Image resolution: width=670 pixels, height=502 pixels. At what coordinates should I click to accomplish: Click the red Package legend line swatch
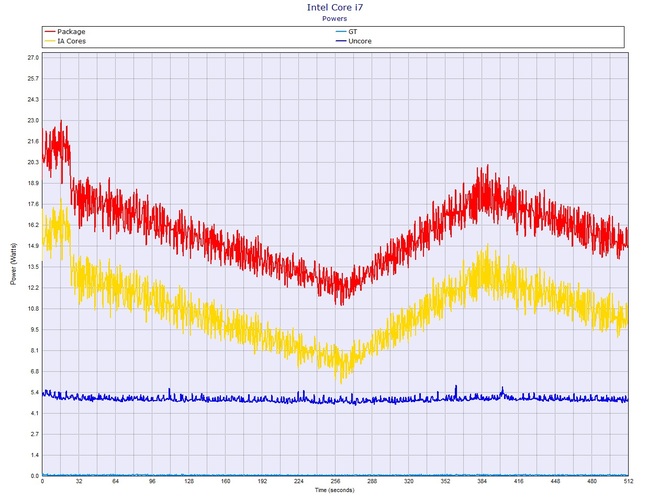tap(50, 32)
